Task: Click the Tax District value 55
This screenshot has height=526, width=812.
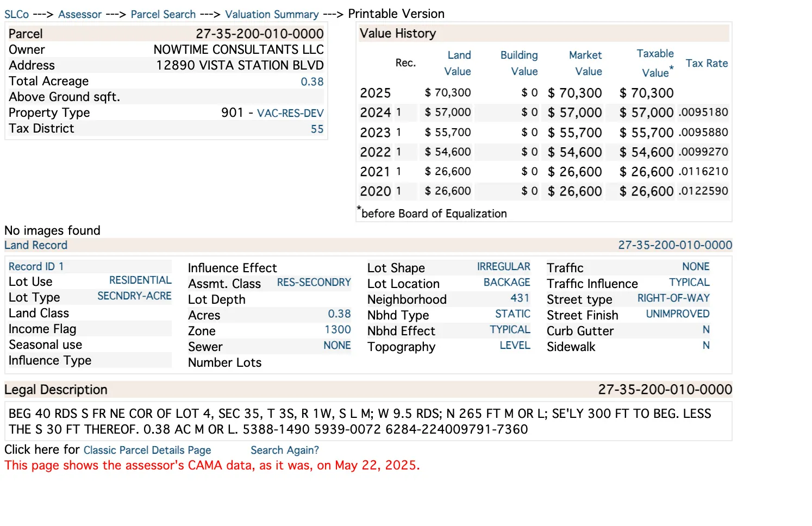Action: 318,129
